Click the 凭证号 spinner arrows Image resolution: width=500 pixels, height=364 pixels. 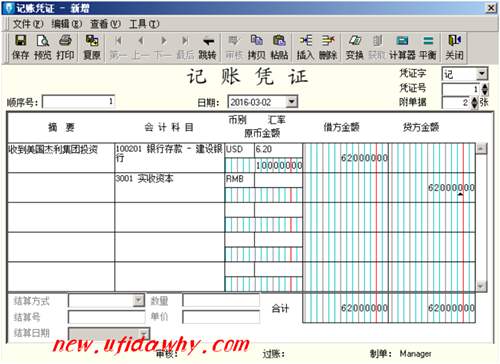pos(485,89)
